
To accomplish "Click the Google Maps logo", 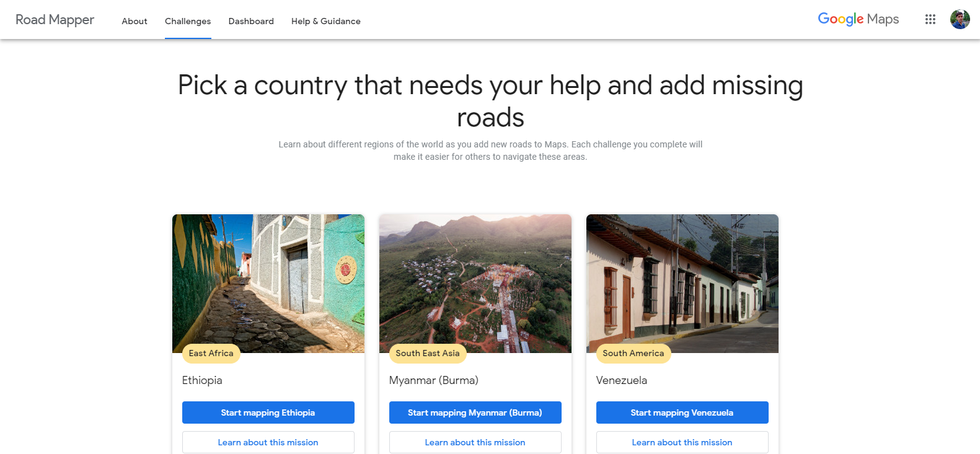I will pos(859,19).
